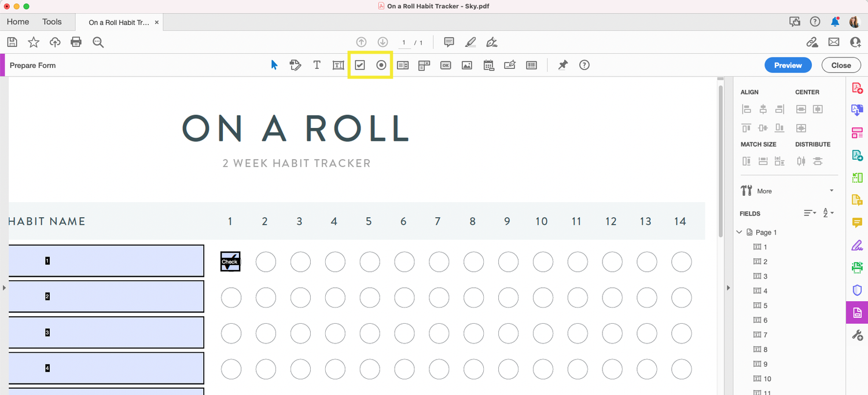Select field 5 in the Fields list

point(766,305)
